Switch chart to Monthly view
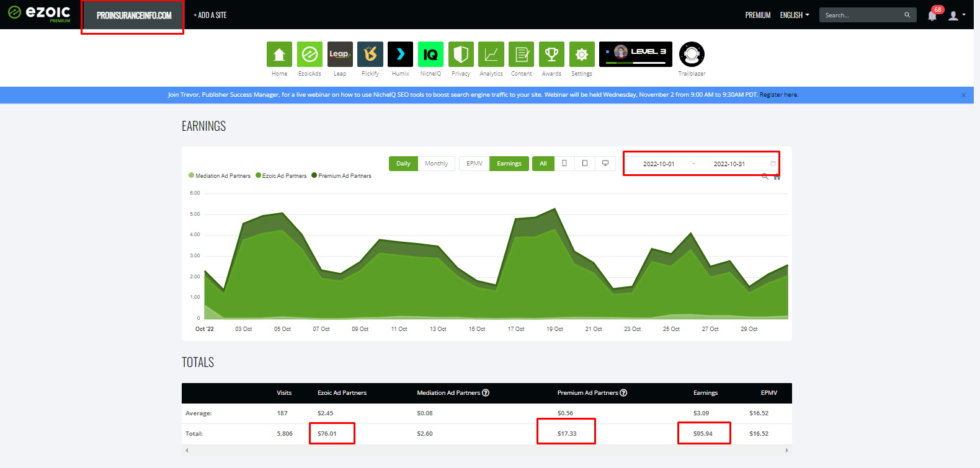The image size is (980, 468). click(436, 163)
